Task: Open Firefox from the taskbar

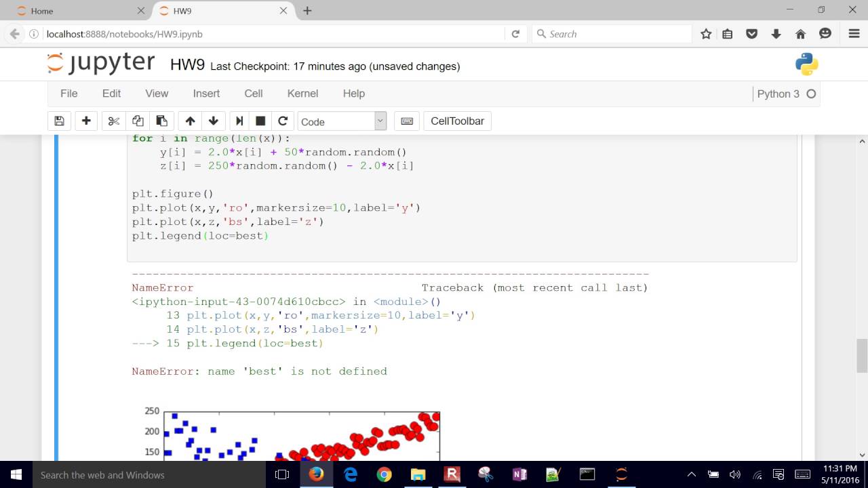Action: click(x=316, y=475)
